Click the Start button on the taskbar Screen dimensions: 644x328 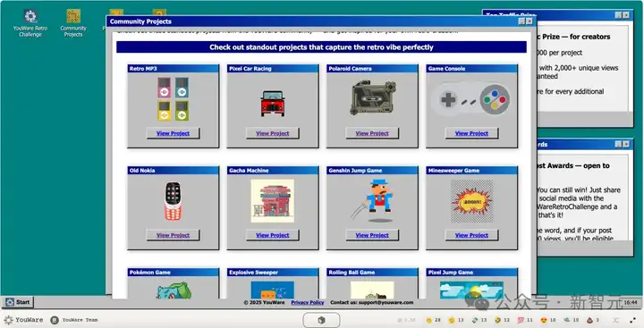click(18, 302)
